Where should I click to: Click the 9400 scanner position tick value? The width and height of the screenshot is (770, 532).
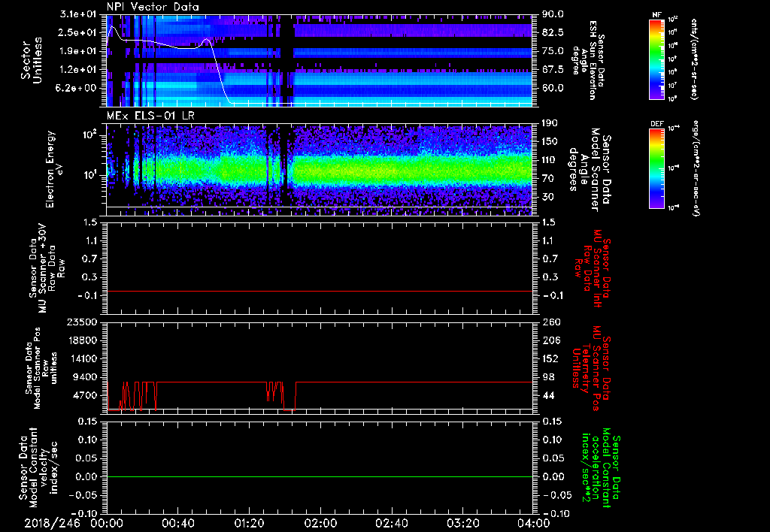coord(86,377)
